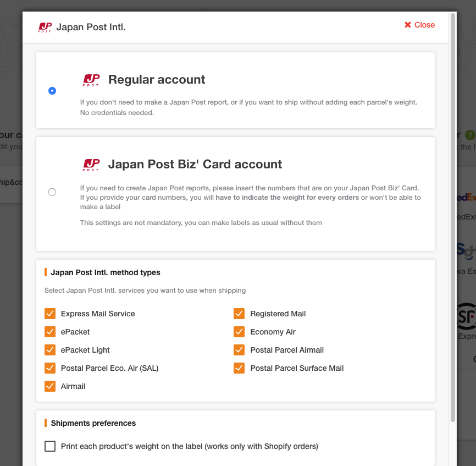The width and height of the screenshot is (476, 466).
Task: Untick Postal Parcel Surface Mail
Action: click(239, 368)
